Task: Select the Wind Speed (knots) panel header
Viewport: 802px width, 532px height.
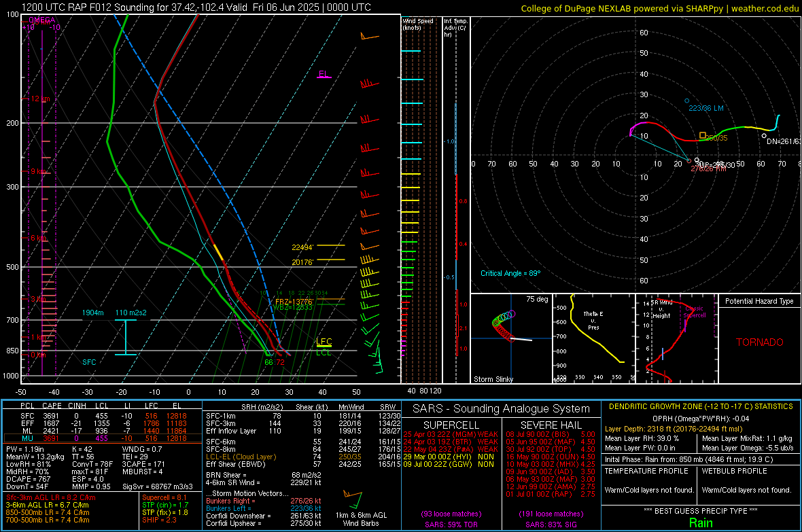Action: tap(417, 24)
